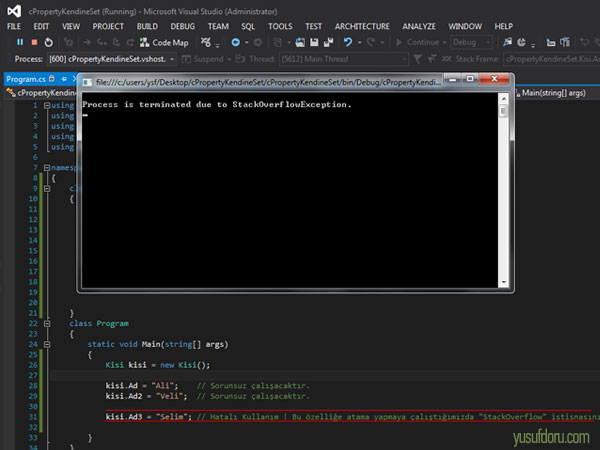Restart the debugging session
The width and height of the screenshot is (600, 450).
49,42
